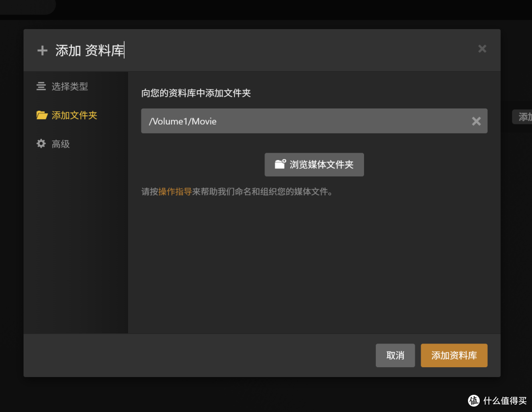The height and width of the screenshot is (412, 532).
Task: Click the 高级 gear icon
Action: click(41, 144)
